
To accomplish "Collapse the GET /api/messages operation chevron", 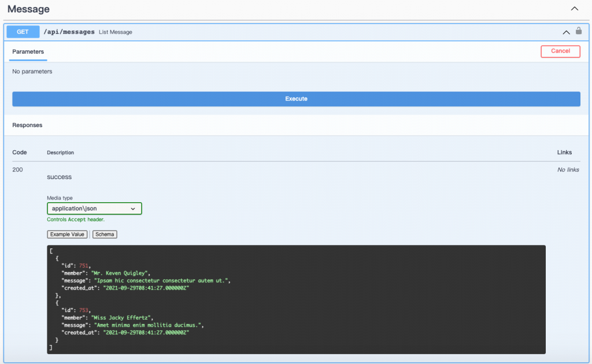I will tap(566, 32).
